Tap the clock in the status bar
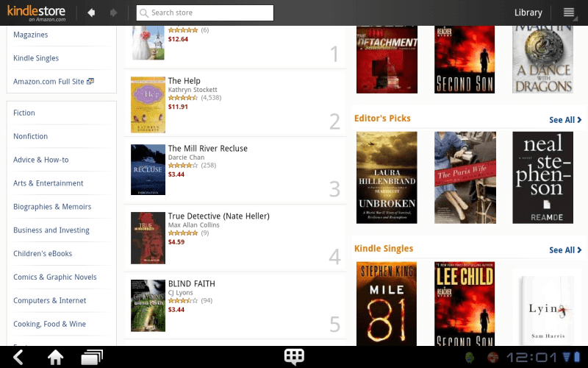The image size is (588, 368). click(x=531, y=357)
